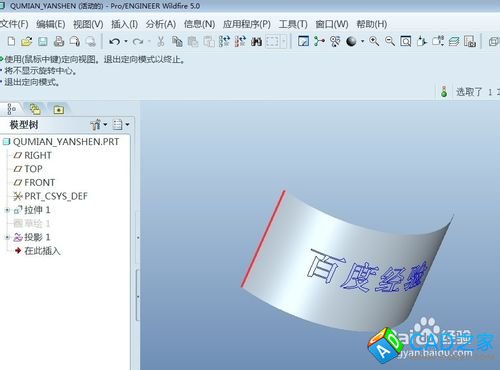
Task: Open the 信息(N) menu
Action: click(199, 24)
